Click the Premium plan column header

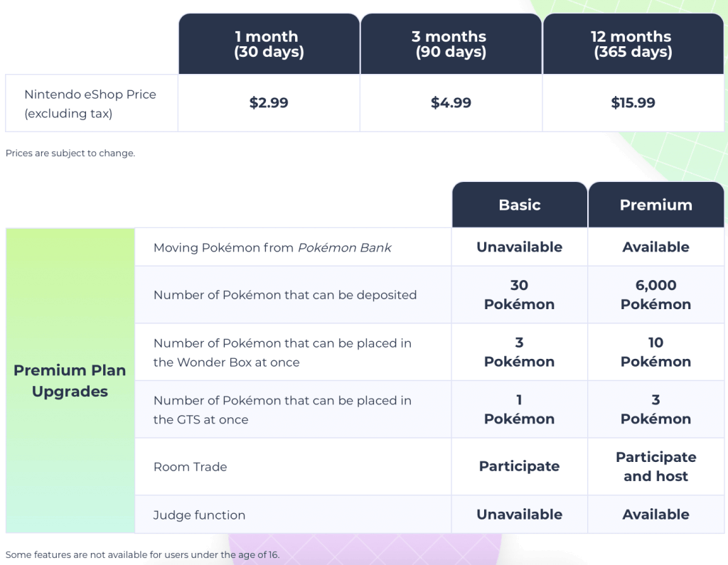(656, 205)
